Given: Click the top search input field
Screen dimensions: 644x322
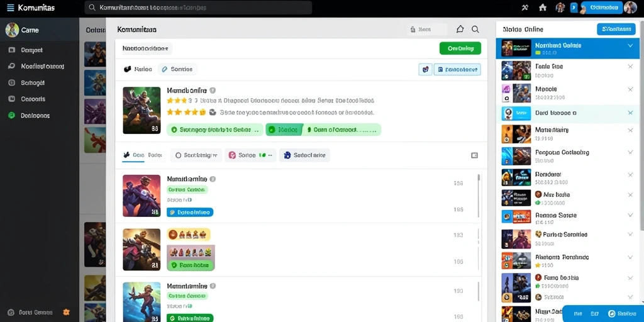Looking at the screenshot, I should 198,8.
